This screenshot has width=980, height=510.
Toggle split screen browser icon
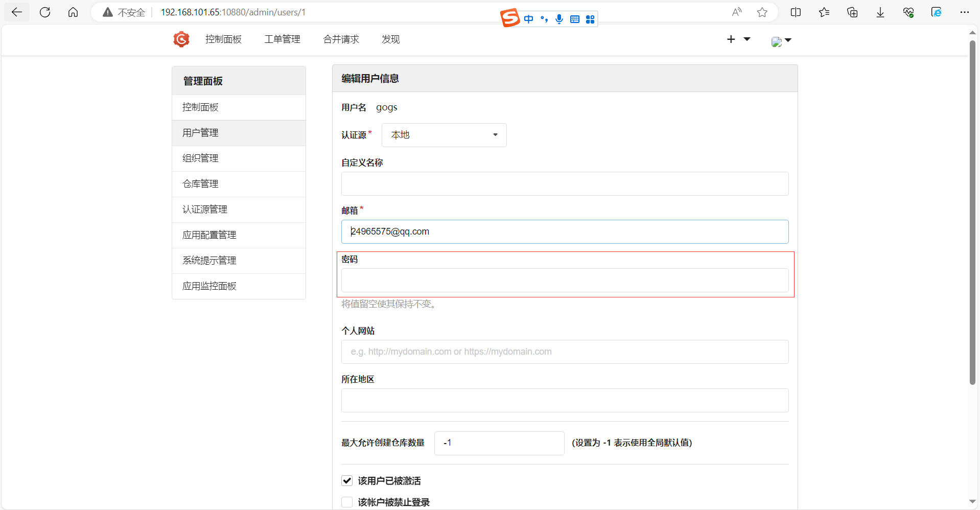796,12
